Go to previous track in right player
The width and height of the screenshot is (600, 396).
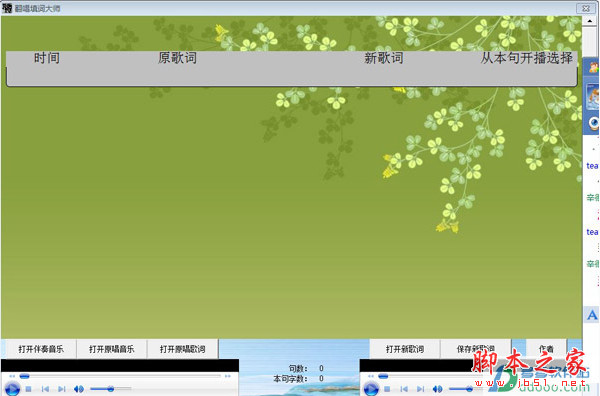click(404, 389)
